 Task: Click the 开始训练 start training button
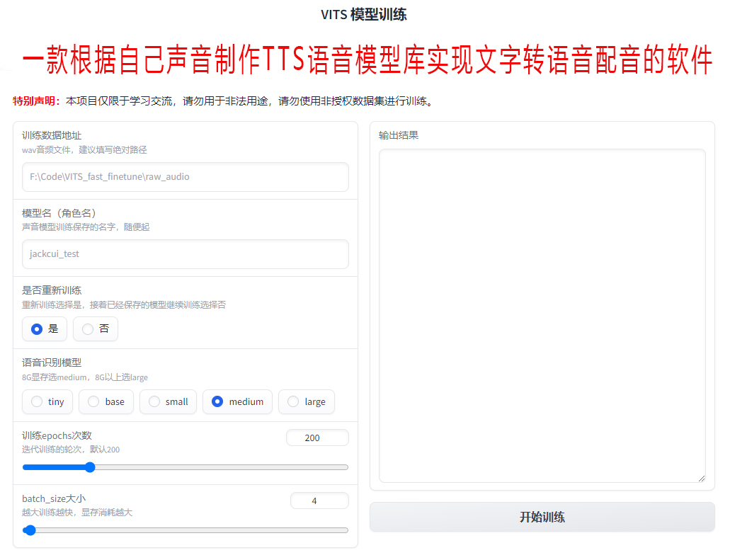coord(542,517)
